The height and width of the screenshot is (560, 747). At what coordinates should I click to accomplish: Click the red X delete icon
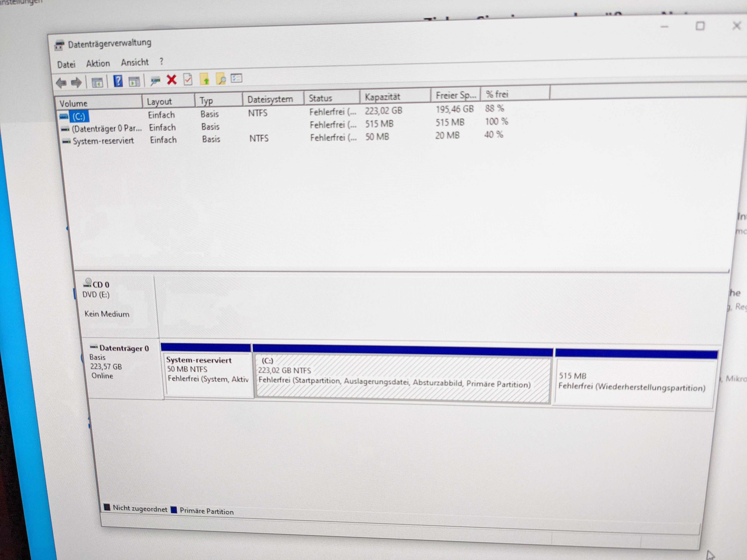(172, 80)
